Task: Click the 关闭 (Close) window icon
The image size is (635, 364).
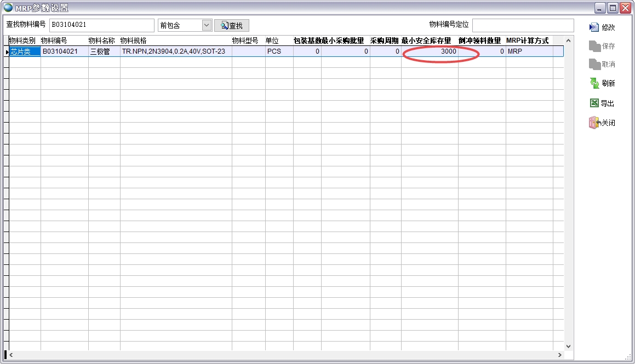Action: [594, 123]
